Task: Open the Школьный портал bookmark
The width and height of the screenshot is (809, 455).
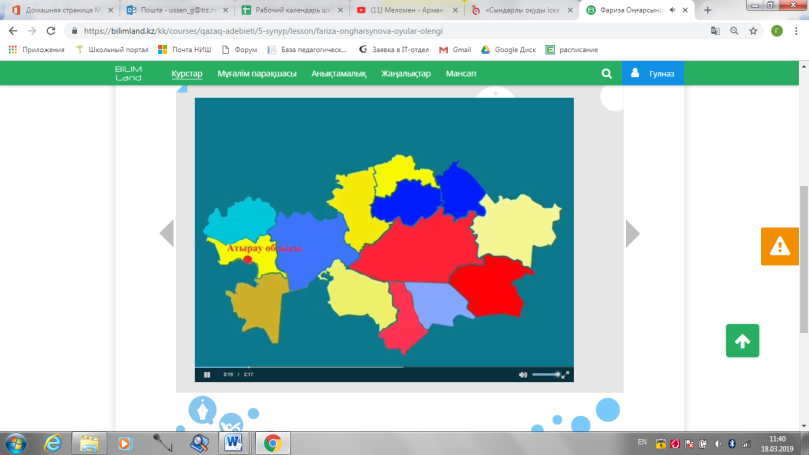Action: pyautogui.click(x=112, y=50)
